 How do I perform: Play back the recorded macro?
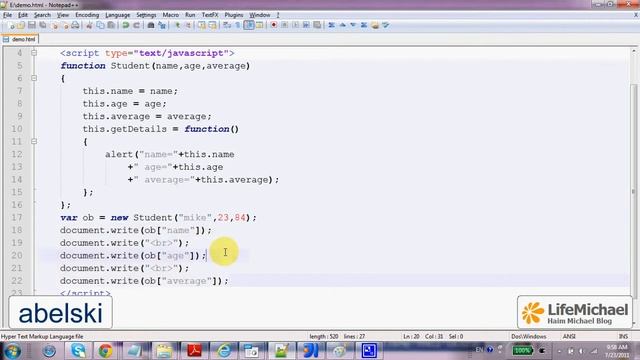tap(296, 25)
